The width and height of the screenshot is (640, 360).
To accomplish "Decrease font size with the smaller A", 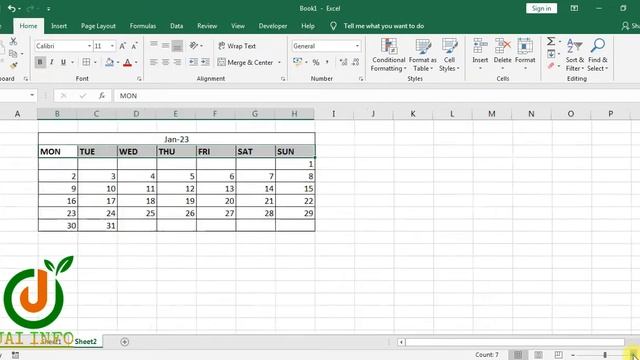I will tap(134, 46).
